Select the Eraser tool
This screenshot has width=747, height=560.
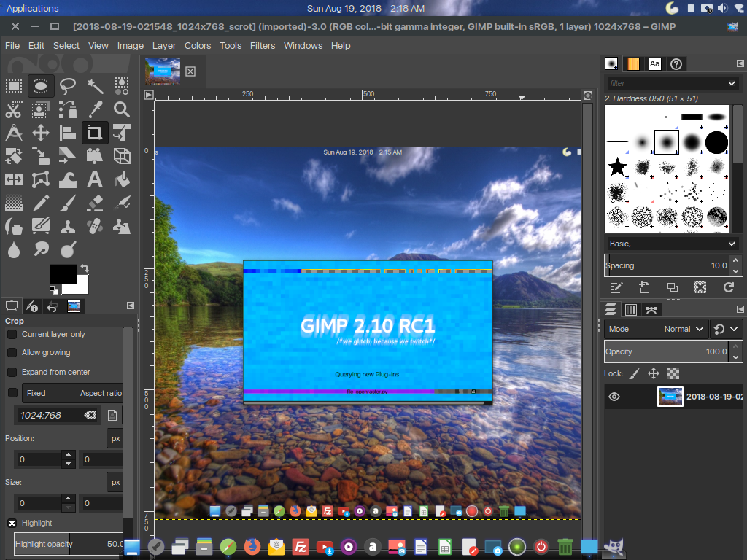point(95,203)
